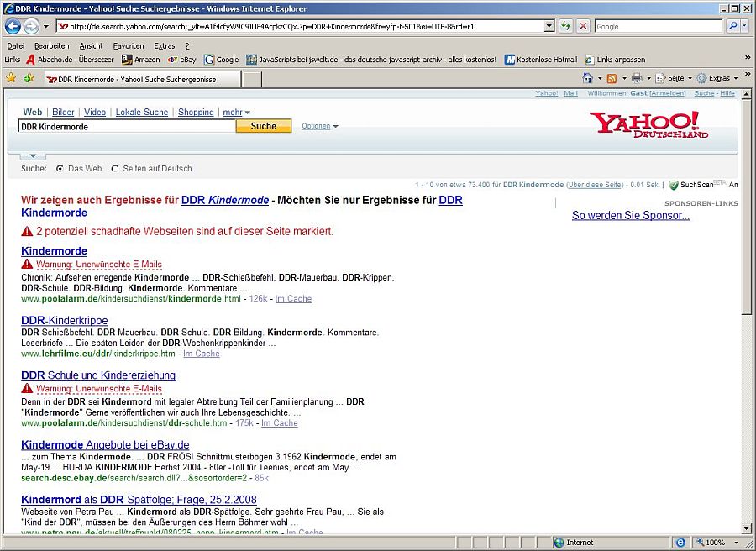Switch to Bilder search
The image size is (756, 551).
click(x=63, y=113)
